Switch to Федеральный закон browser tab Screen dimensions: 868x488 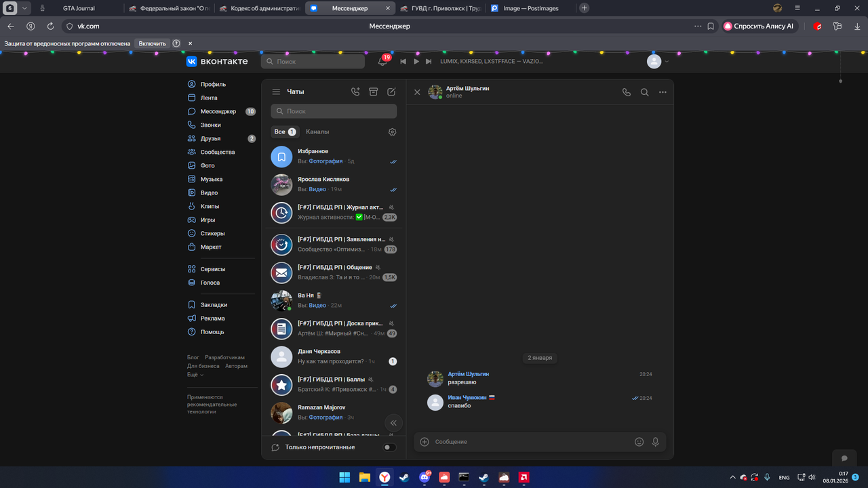(x=170, y=8)
